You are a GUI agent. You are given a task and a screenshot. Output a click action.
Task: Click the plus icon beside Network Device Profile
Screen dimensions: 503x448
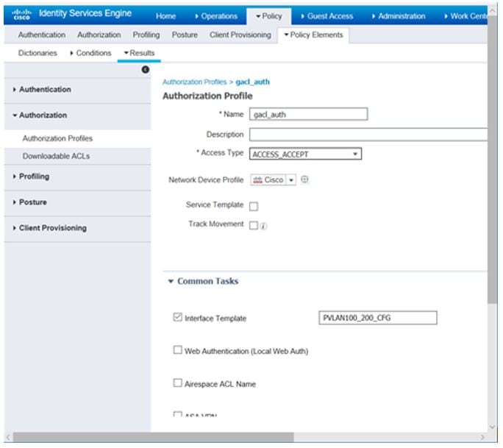point(304,179)
